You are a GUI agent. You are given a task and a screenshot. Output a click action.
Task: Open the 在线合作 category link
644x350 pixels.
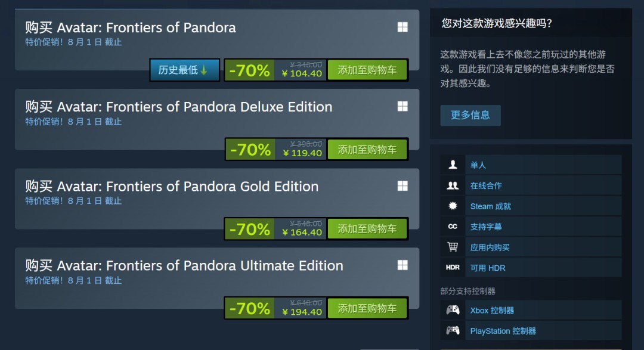pyautogui.click(x=486, y=185)
